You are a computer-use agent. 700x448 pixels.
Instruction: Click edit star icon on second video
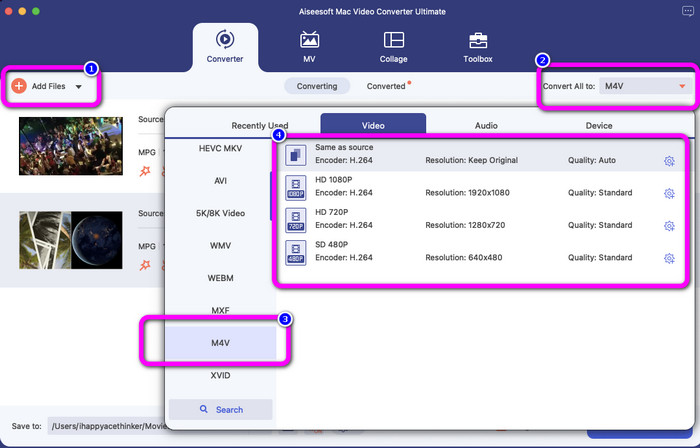click(x=145, y=265)
